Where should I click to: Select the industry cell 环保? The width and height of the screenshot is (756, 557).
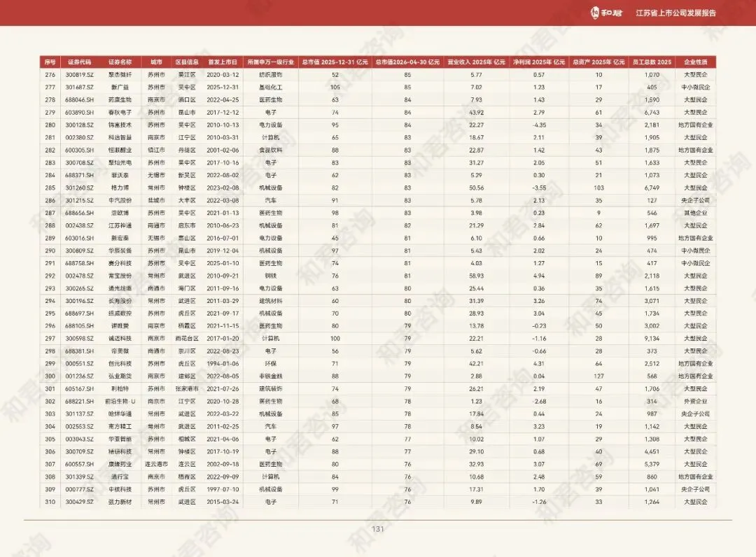point(270,364)
